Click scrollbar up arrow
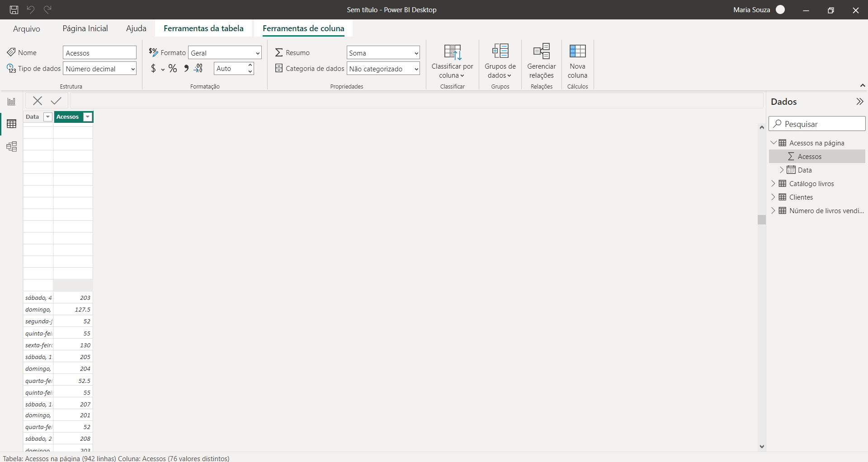The image size is (868, 462). point(762,127)
